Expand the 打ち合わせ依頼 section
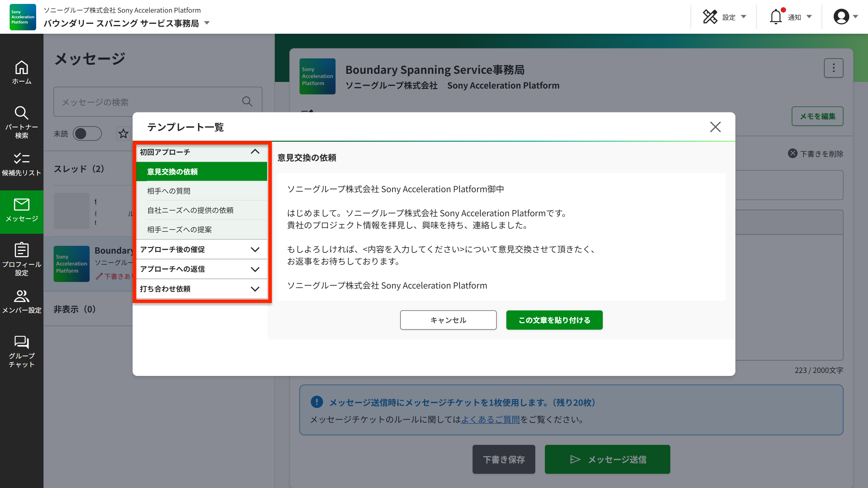The height and width of the screenshot is (488, 868). coord(255,289)
